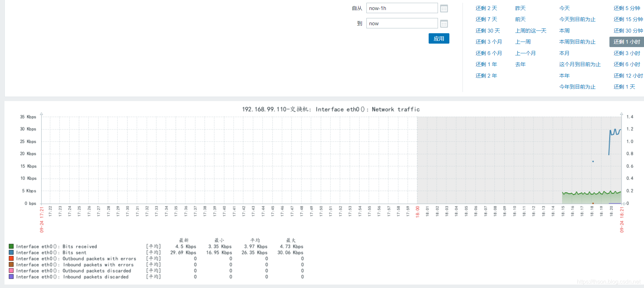
Task: Pick the 本年 time range
Action: coord(564,75)
